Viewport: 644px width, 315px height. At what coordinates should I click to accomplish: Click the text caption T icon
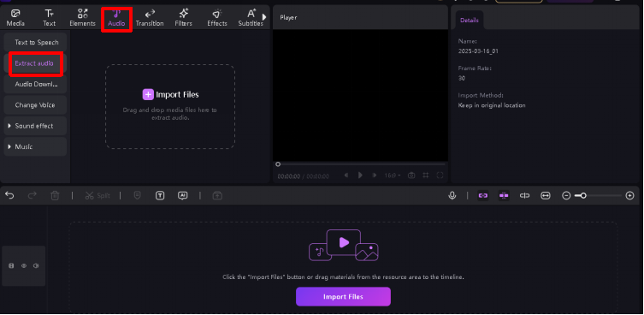coord(160,196)
